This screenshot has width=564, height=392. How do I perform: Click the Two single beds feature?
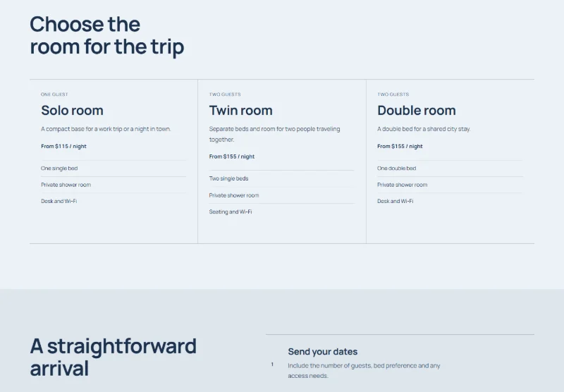(x=228, y=178)
